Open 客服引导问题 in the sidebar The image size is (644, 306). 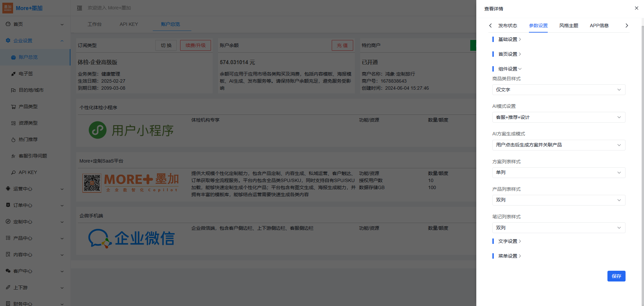(33, 156)
